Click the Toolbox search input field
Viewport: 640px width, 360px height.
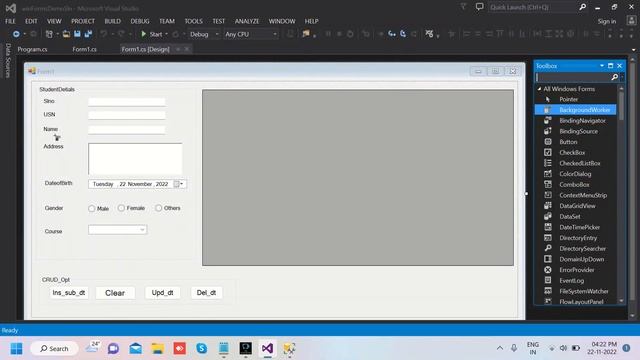(x=573, y=77)
